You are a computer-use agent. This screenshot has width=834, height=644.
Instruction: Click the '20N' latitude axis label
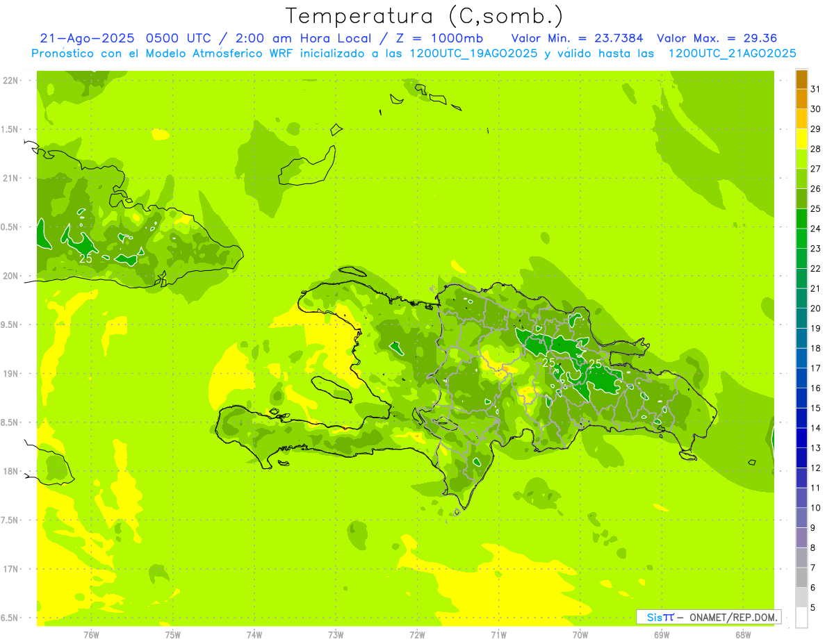[10, 276]
